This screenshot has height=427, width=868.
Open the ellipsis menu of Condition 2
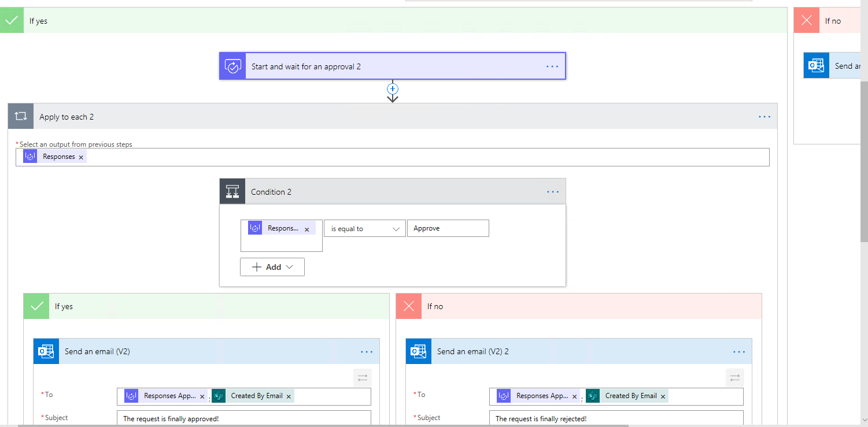pos(553,192)
